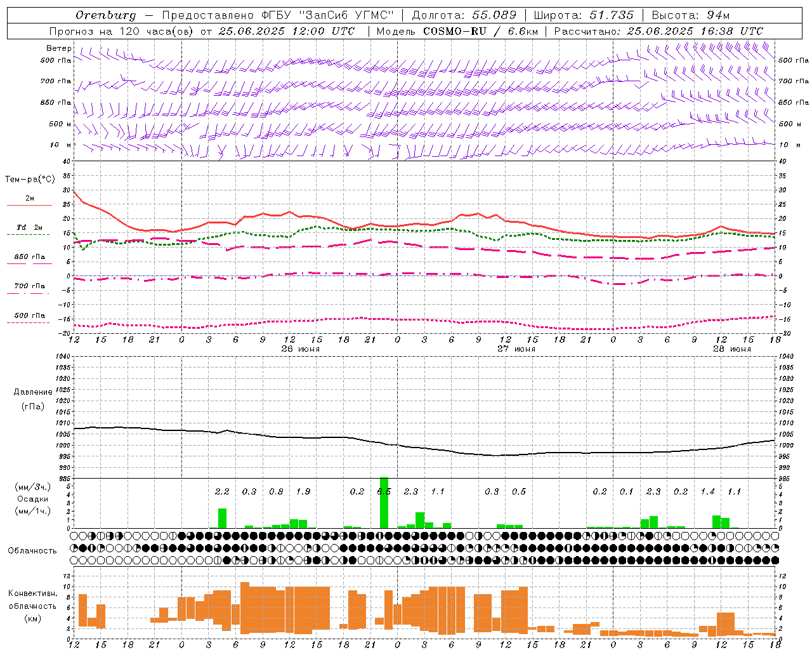Click the '27 июня' date label

tap(516, 349)
